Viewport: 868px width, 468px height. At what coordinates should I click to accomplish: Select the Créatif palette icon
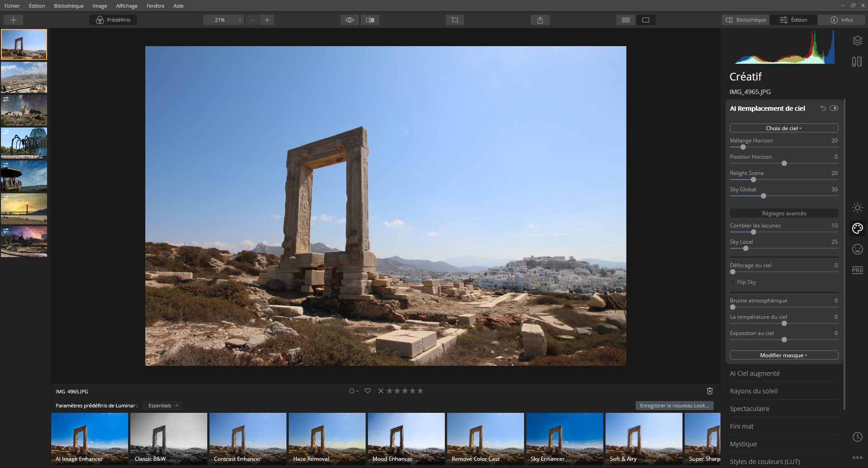click(857, 228)
